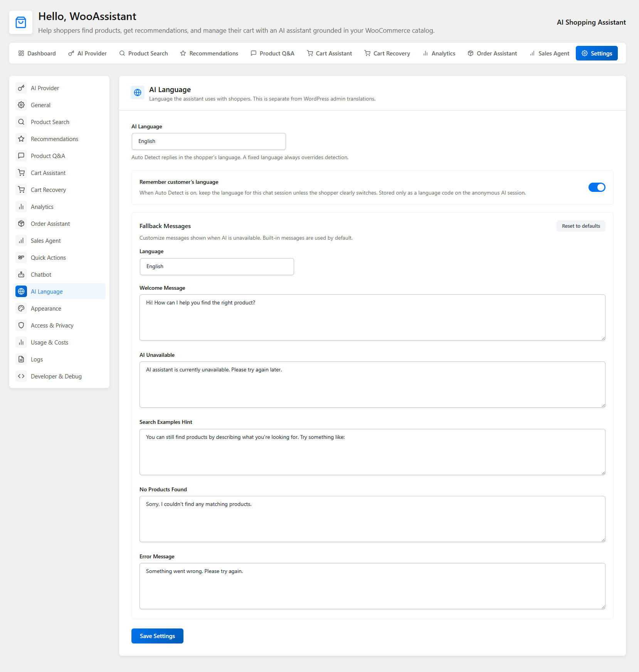Click the Search Examples Hint text area
The width and height of the screenshot is (639, 672).
click(372, 452)
